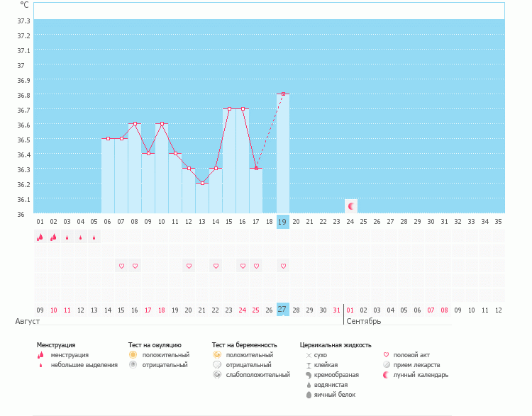Click the 36.7 temperature point on day 15
This screenshot has width=532, height=416.
point(229,109)
